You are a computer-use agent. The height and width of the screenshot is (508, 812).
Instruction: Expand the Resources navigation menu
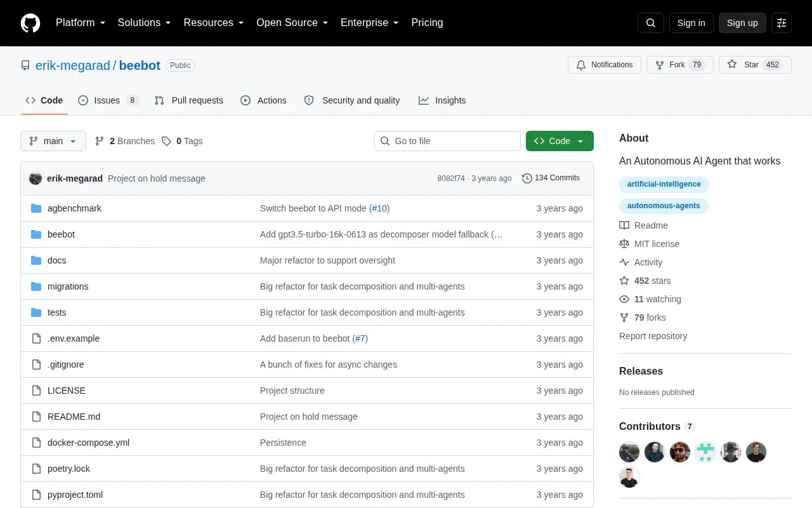point(214,23)
